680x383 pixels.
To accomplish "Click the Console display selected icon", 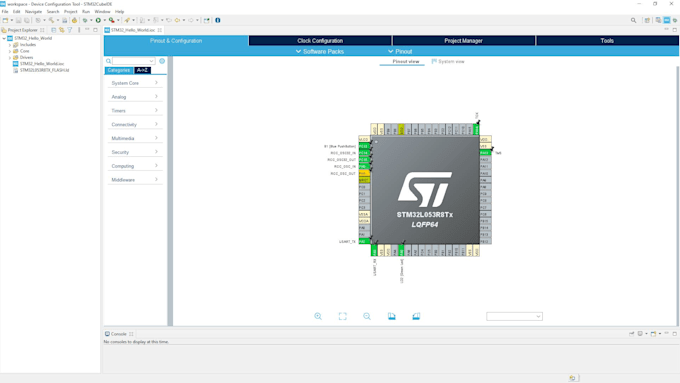I will pos(640,334).
